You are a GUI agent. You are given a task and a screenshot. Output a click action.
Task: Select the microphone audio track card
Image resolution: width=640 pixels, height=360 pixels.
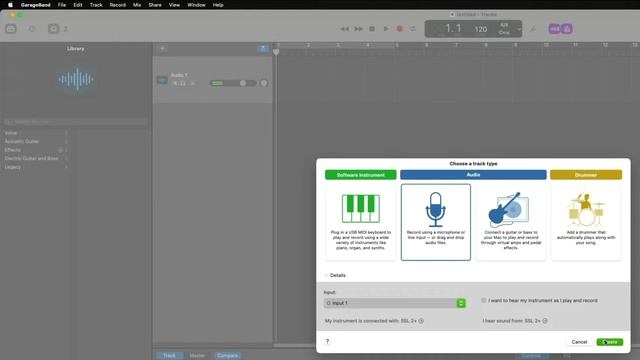click(436, 222)
